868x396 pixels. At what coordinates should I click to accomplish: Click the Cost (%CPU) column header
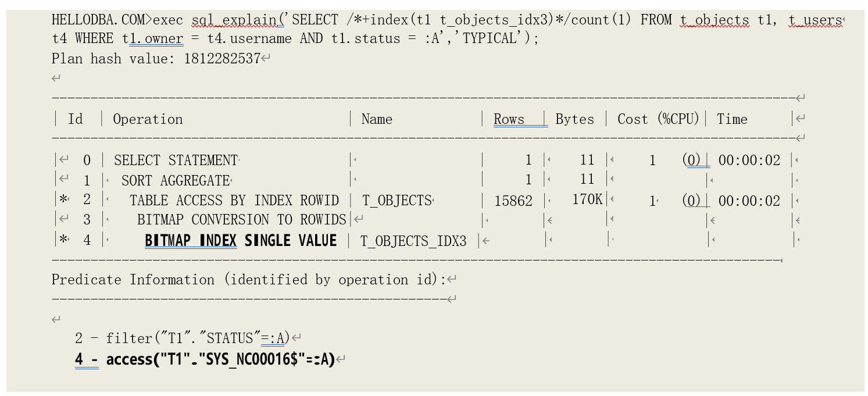[x=658, y=119]
